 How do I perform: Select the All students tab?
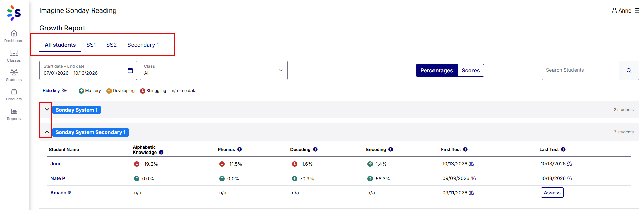click(x=60, y=45)
